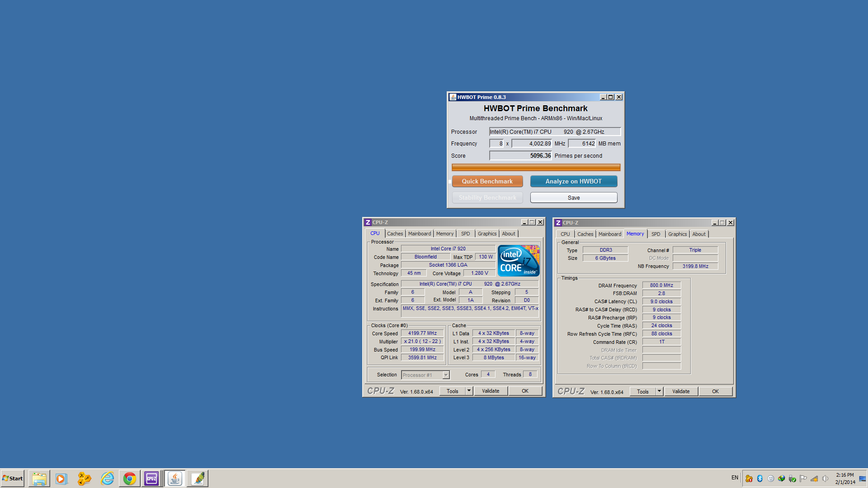This screenshot has width=868, height=488.
Task: Click the benchmark progress bar
Action: tap(536, 167)
